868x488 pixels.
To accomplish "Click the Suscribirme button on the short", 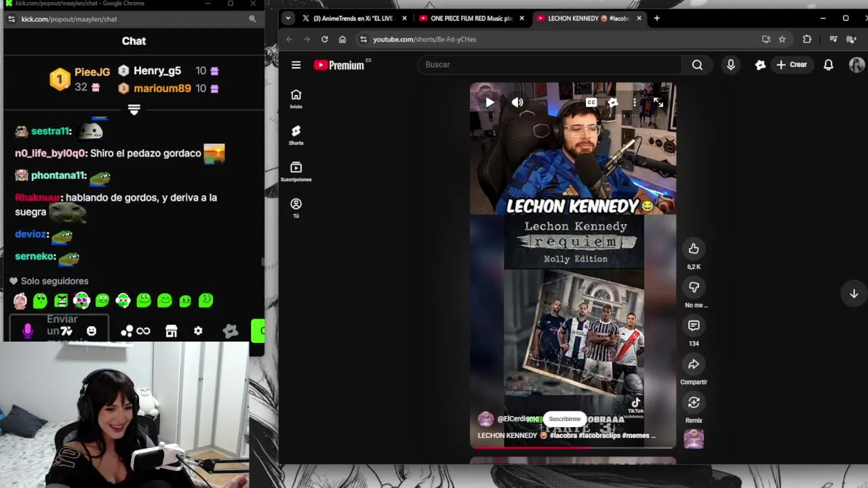I will pos(565,419).
